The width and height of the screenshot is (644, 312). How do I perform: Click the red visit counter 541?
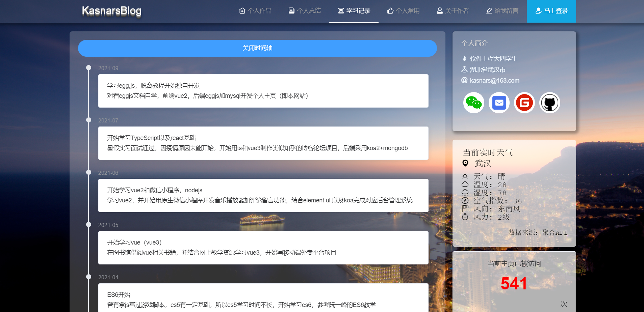tap(514, 284)
